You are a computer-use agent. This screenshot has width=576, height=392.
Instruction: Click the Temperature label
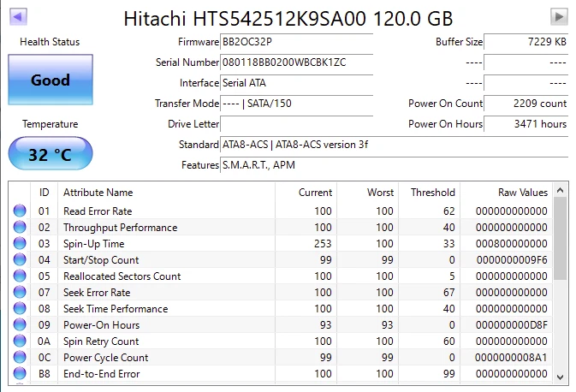click(50, 124)
